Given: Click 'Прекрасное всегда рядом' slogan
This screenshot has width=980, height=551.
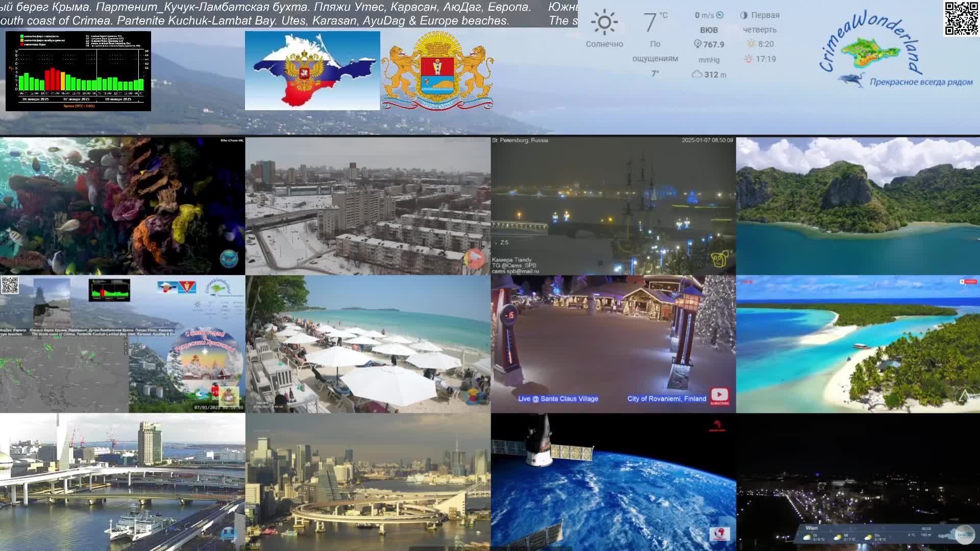Looking at the screenshot, I should coord(921,82).
